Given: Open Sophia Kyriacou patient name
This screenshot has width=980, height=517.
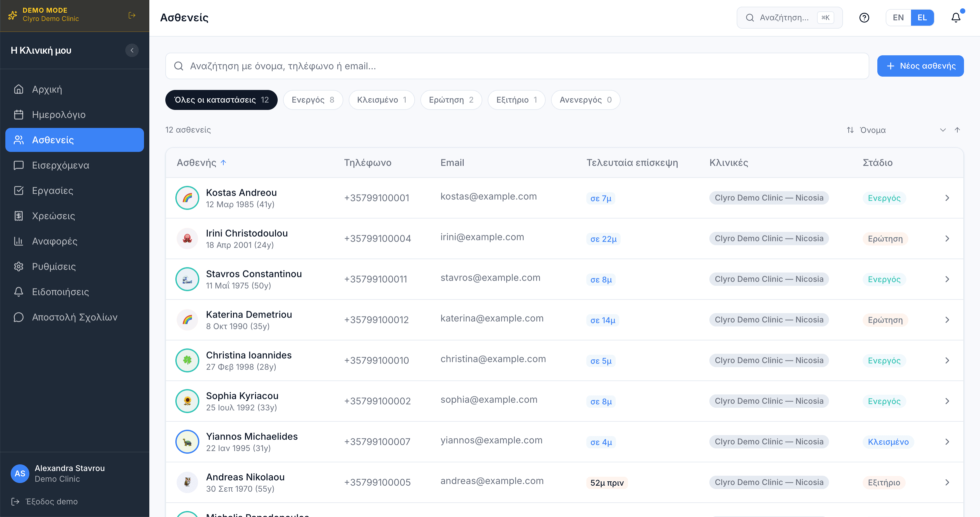Looking at the screenshot, I should 242,396.
